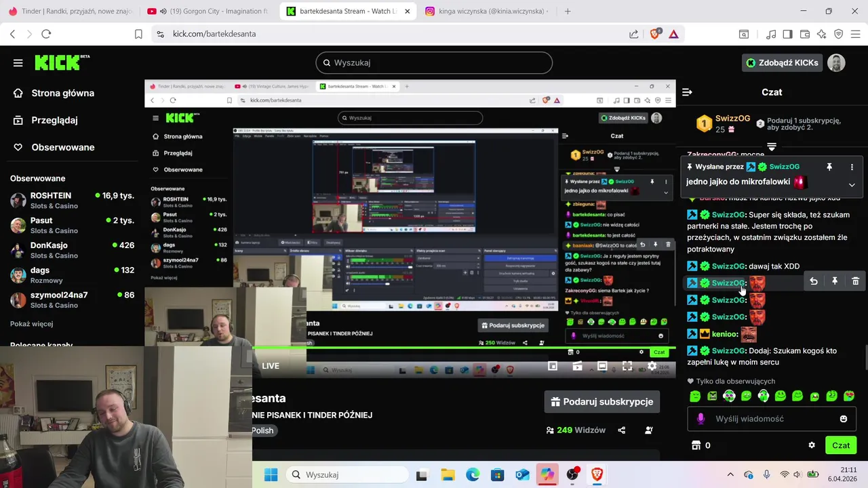Screen dimensions: 868x488
Task: Click Podaruj subskrypcje gift button
Action: click(602, 402)
